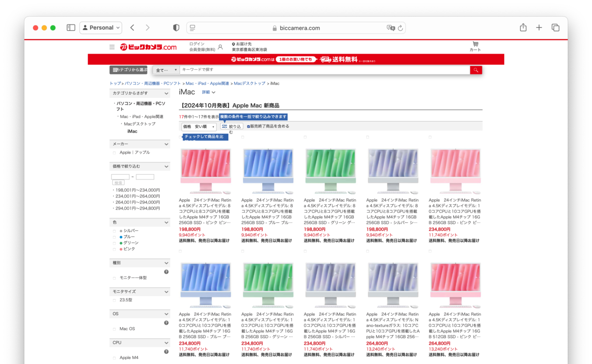This screenshot has height=364, width=592.
Task: Select Macデスクトップ in sidebar category tree
Action: coord(139,124)
